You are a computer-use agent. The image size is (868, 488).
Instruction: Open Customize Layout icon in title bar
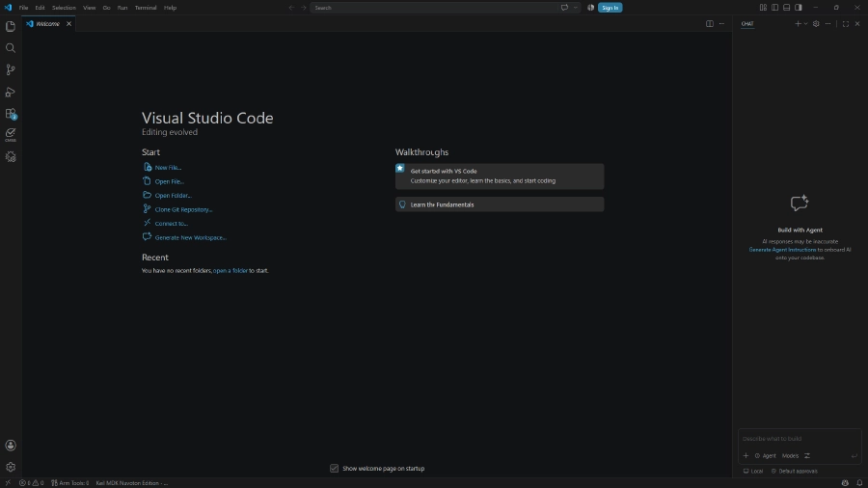pyautogui.click(x=763, y=8)
